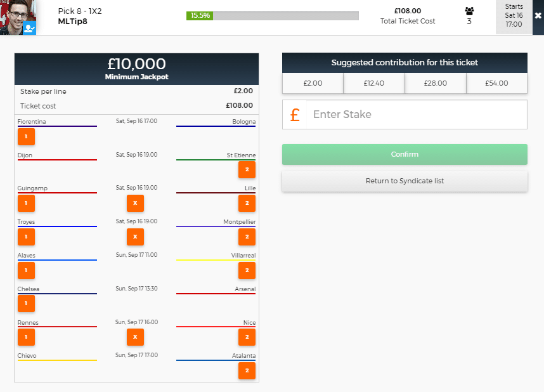Toggle home win pick for Troyes
This screenshot has width=544, height=392.
coord(26,237)
